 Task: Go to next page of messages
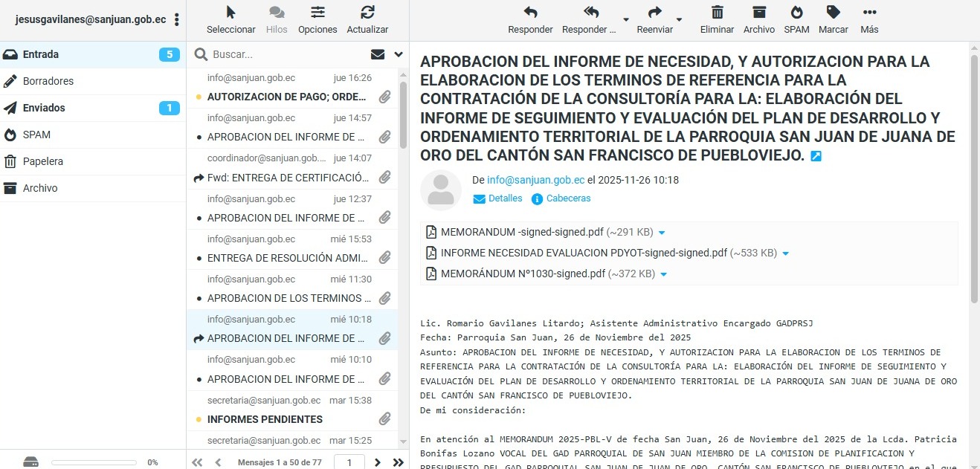tap(378, 462)
